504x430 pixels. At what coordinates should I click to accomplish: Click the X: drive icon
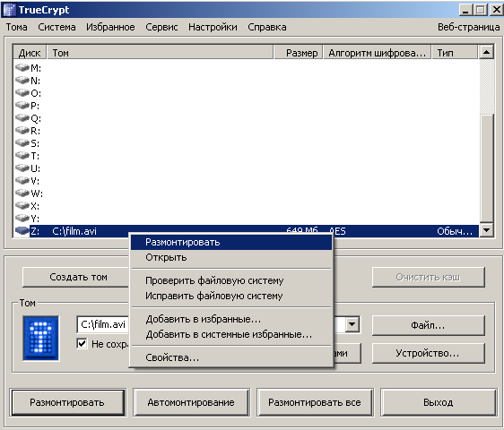click(22, 206)
